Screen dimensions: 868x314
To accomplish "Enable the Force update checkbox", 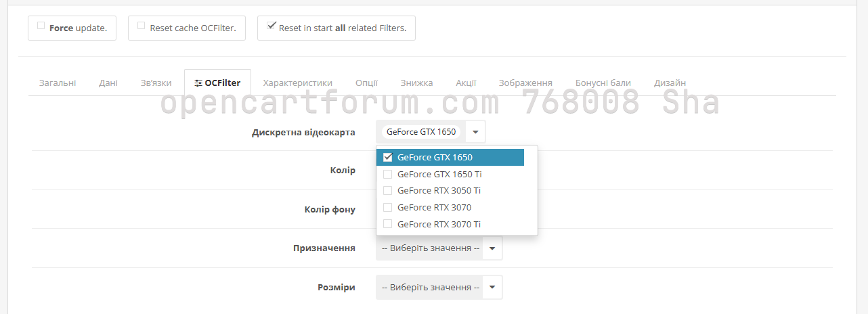I will point(41,26).
